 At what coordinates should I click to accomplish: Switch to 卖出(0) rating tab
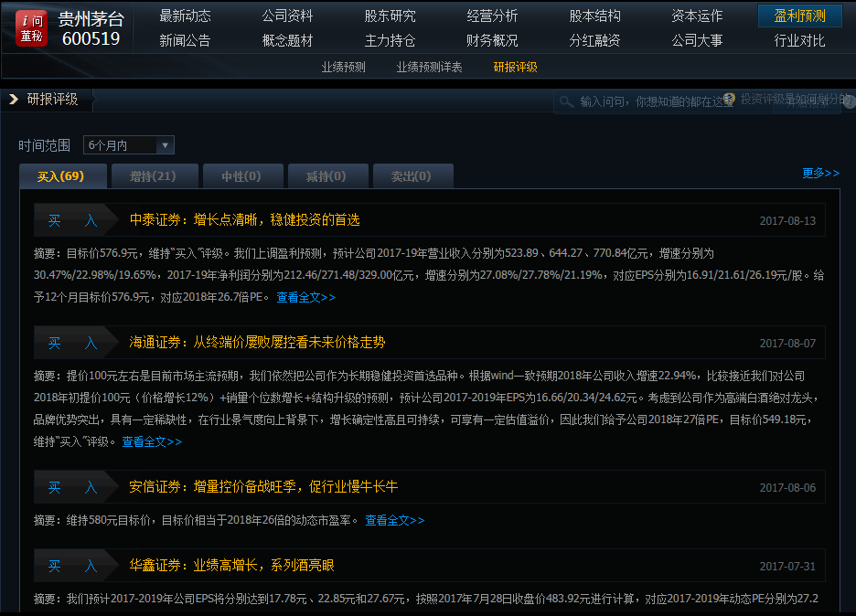click(413, 176)
